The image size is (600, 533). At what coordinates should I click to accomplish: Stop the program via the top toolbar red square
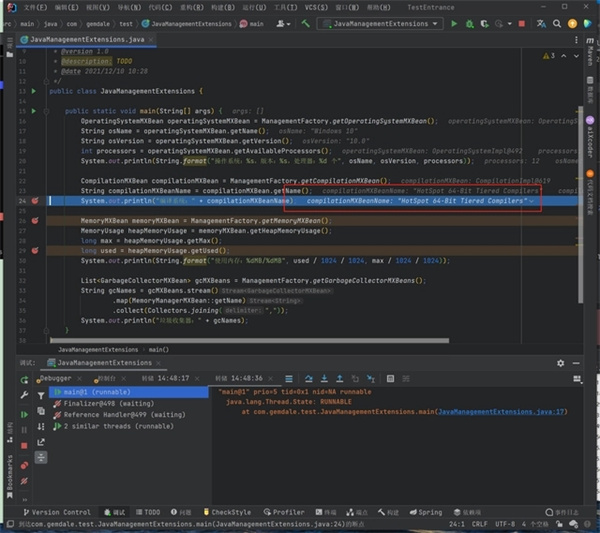(x=522, y=24)
